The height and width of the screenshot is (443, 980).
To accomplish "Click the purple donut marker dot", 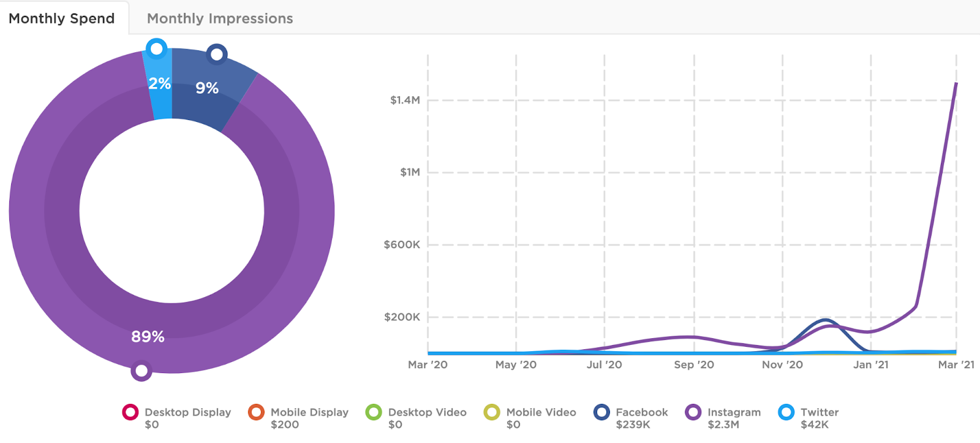I will pyautogui.click(x=141, y=371).
